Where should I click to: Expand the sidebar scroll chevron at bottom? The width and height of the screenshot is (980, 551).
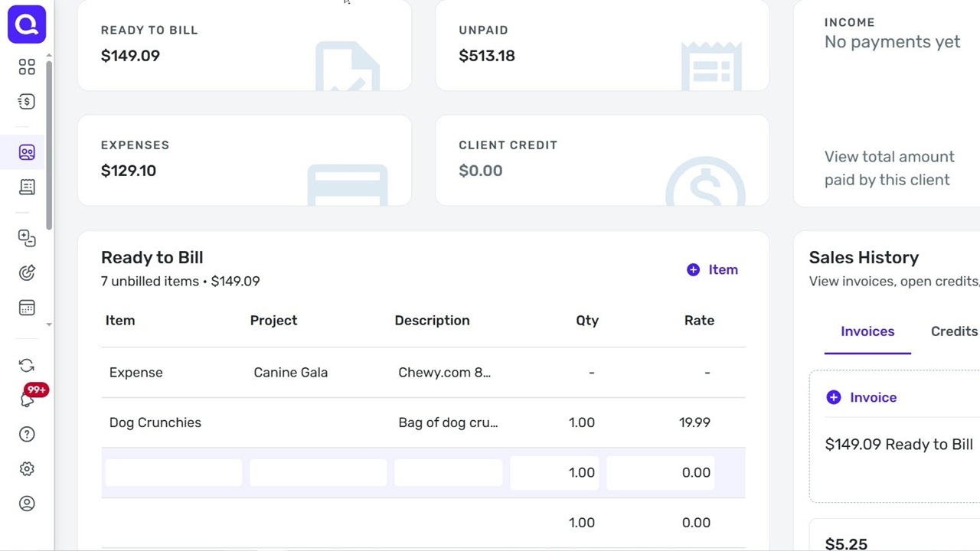click(48, 324)
